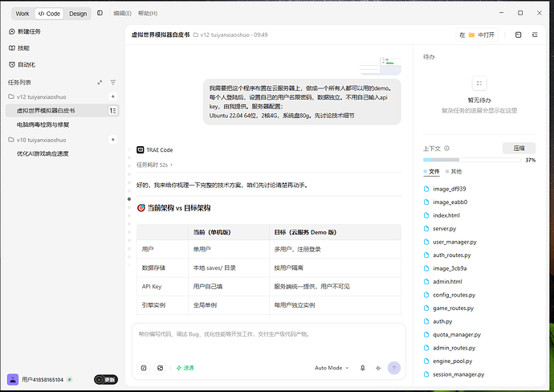Click the audio waveform icon

[x=378, y=368]
